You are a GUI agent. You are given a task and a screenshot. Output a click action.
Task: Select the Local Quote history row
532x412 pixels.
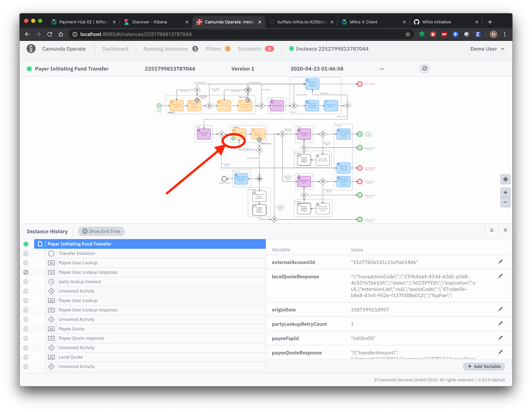click(156, 357)
